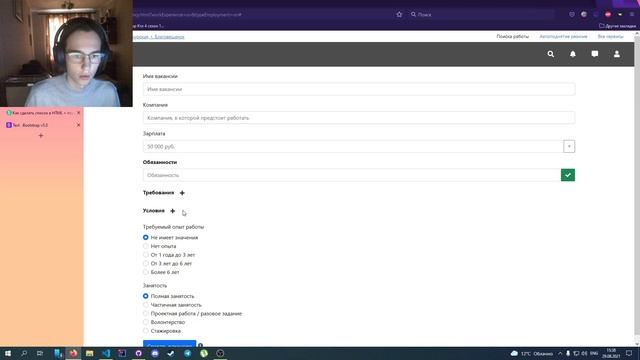Viewport: 640px width, 360px height.
Task: Select 'Стажировка' employment option
Action: tap(146, 331)
